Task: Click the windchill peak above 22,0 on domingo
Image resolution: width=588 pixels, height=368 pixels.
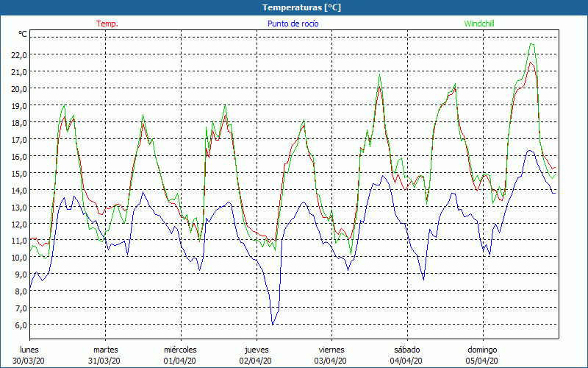Action: (532, 44)
